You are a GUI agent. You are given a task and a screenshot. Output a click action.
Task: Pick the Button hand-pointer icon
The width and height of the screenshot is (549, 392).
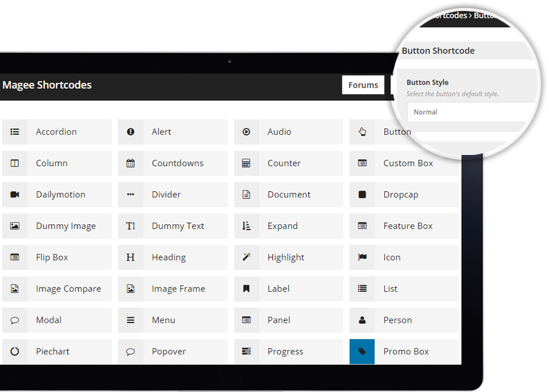[x=362, y=132]
